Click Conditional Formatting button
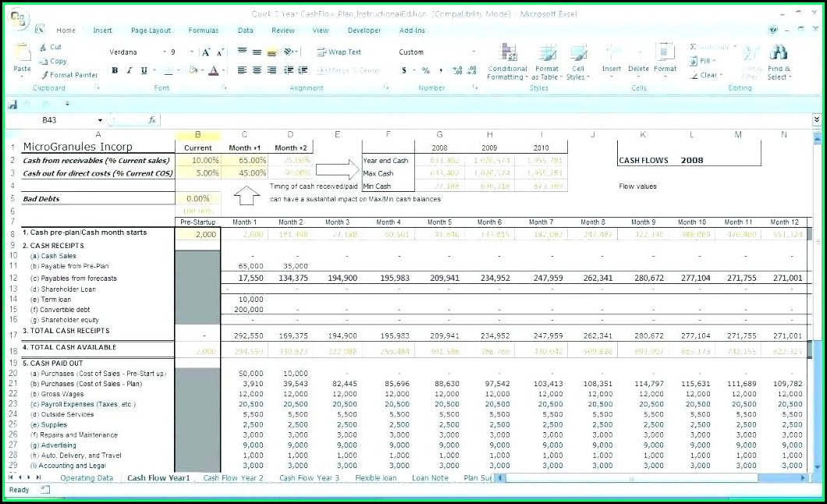This screenshot has width=827, height=504. tap(508, 64)
